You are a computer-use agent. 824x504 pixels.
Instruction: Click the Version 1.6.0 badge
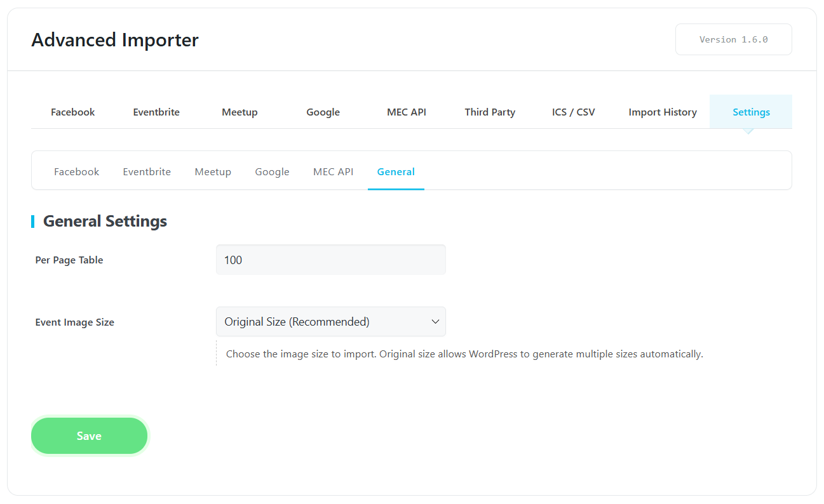pos(733,39)
